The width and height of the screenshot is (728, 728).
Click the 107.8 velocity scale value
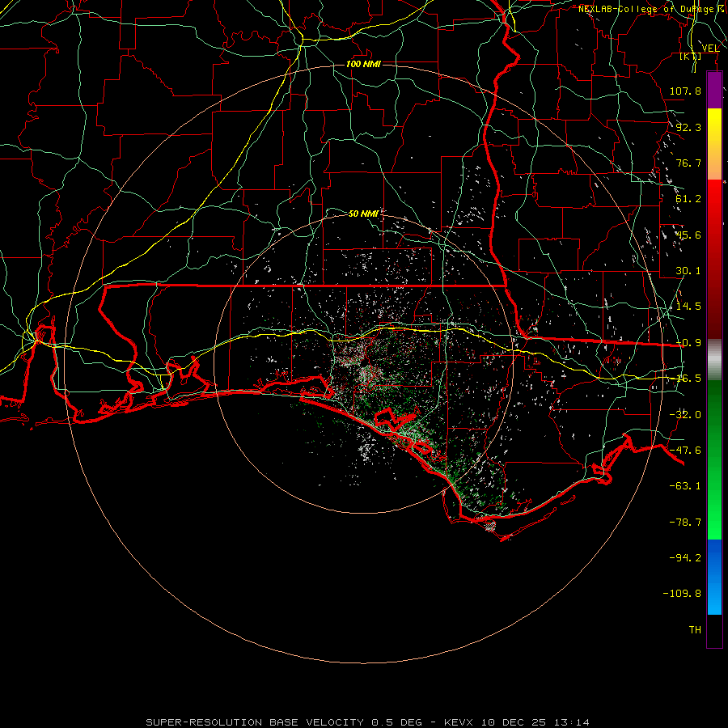(x=685, y=91)
